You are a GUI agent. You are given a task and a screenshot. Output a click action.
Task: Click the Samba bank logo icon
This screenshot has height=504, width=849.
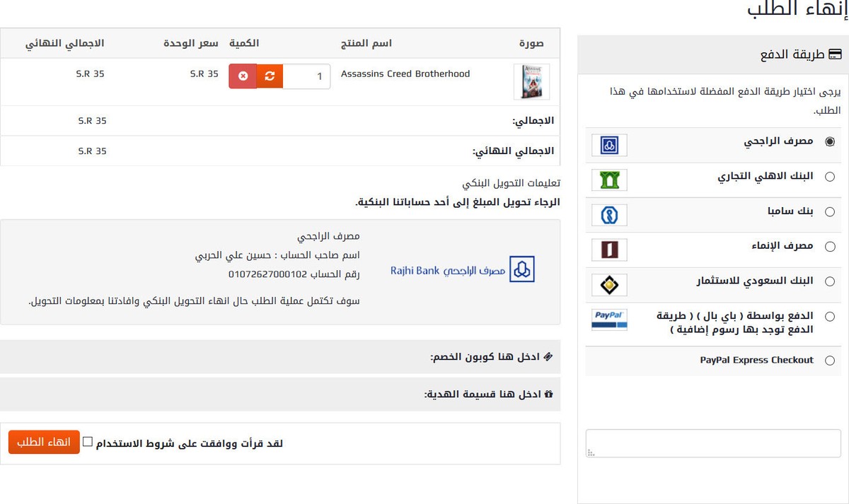coord(609,215)
